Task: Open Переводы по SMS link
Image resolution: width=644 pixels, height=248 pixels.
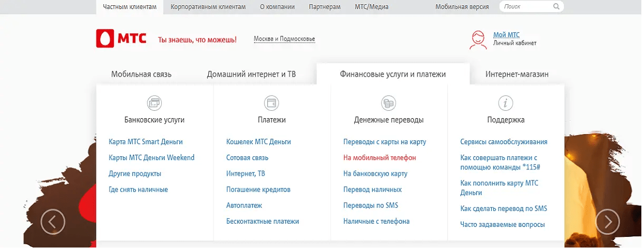Action: click(x=372, y=205)
